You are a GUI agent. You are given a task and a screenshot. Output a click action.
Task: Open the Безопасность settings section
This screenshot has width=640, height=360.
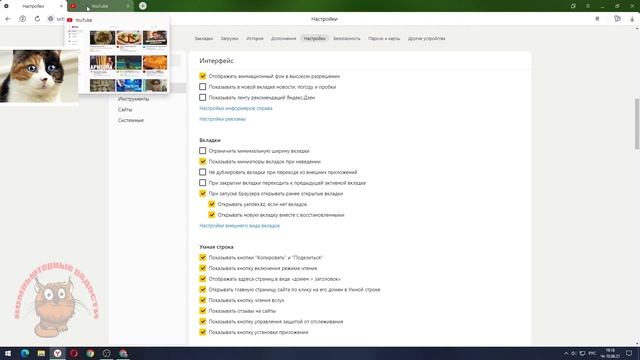347,38
